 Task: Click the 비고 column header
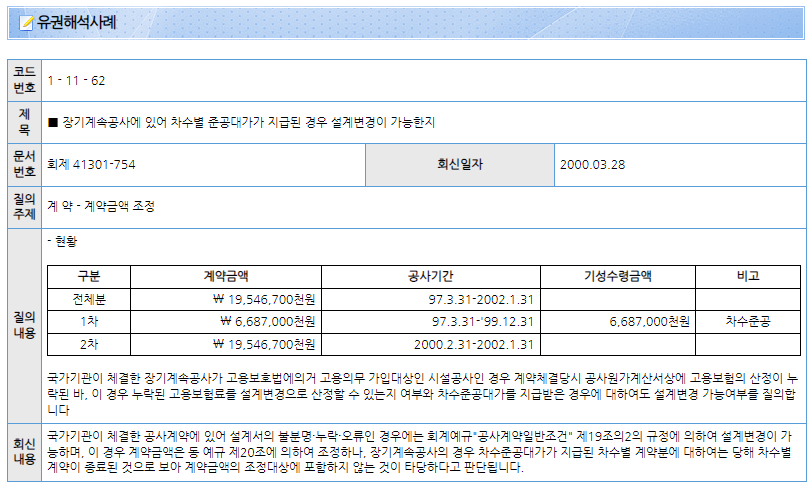tap(748, 276)
